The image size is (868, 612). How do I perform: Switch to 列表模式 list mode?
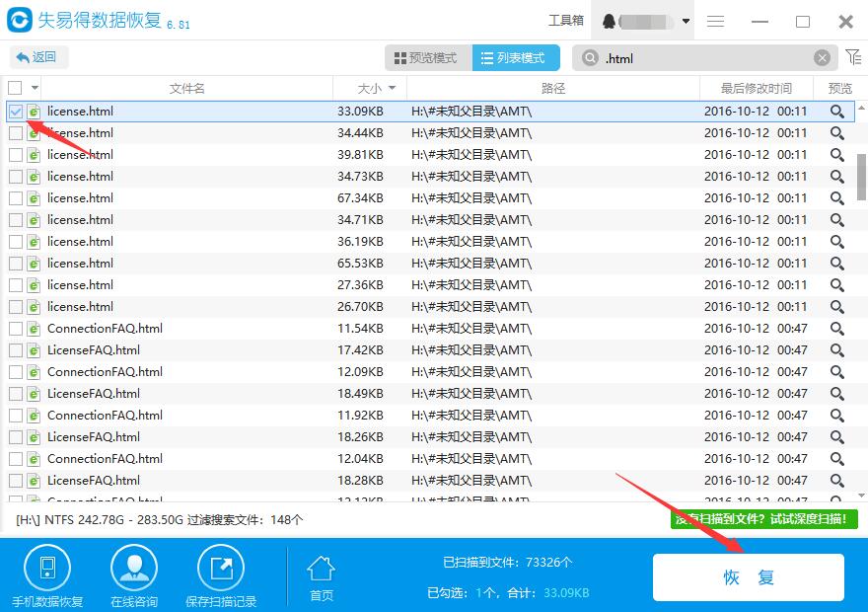point(516,57)
